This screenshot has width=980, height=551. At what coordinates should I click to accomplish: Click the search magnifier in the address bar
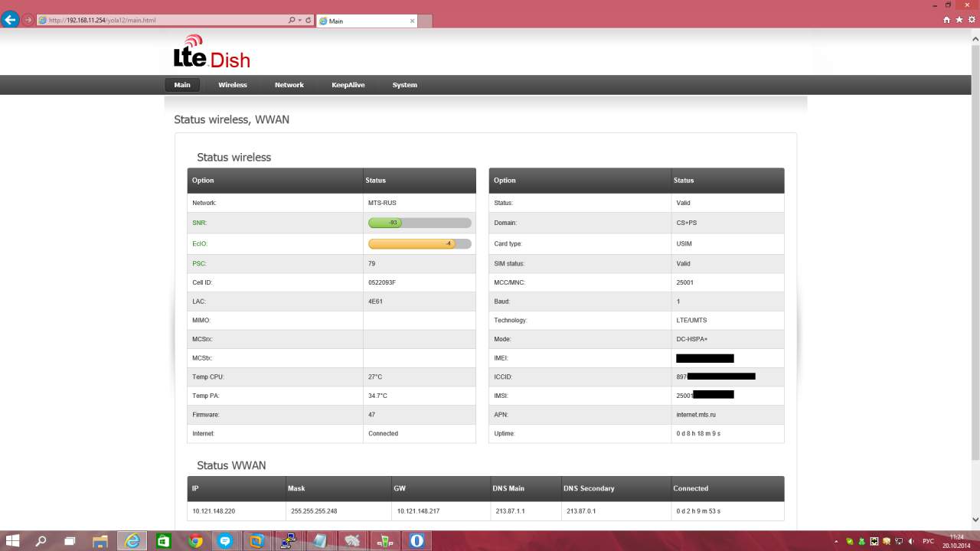point(292,20)
